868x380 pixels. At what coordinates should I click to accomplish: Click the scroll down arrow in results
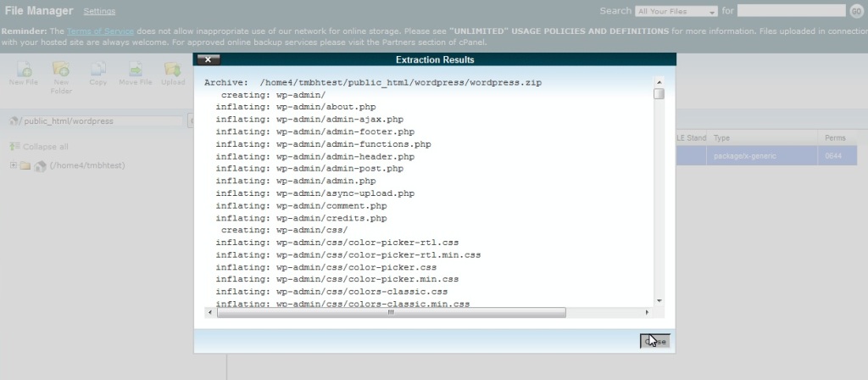pos(659,301)
